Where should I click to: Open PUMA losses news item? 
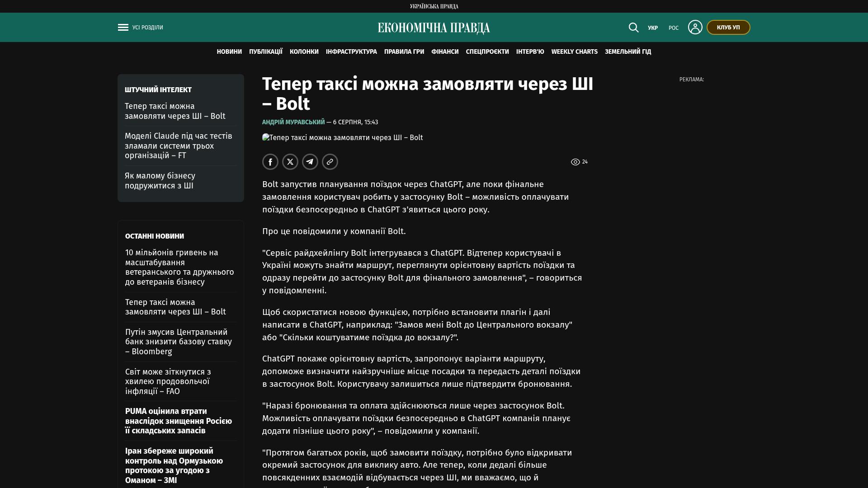(179, 421)
